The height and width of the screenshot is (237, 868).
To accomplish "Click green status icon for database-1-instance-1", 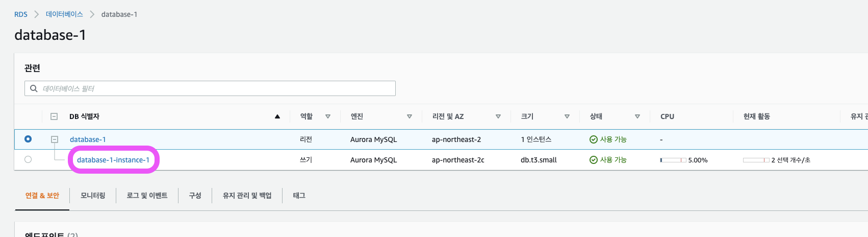I will [x=593, y=160].
